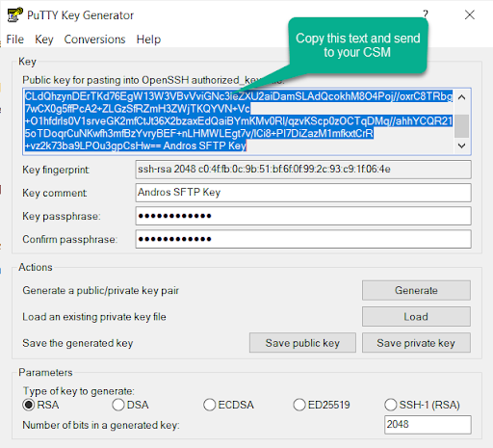
Task: Click 'Type of key to generate' label
Action: [79, 391]
